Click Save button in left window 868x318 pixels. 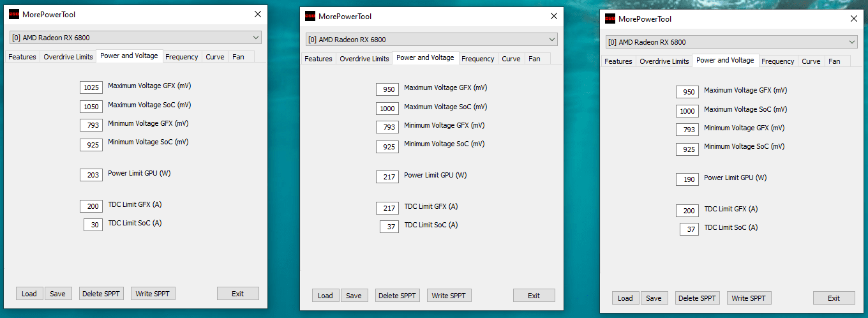click(58, 294)
